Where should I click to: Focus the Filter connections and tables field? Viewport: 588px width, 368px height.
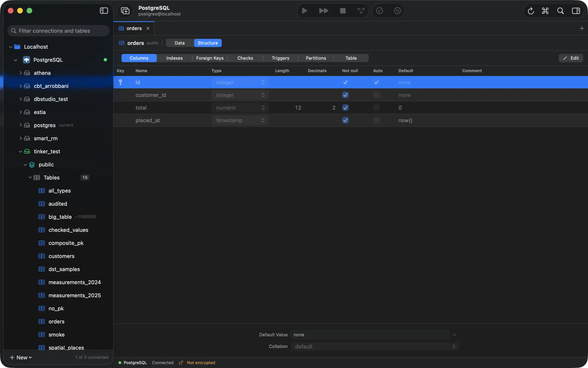click(58, 31)
